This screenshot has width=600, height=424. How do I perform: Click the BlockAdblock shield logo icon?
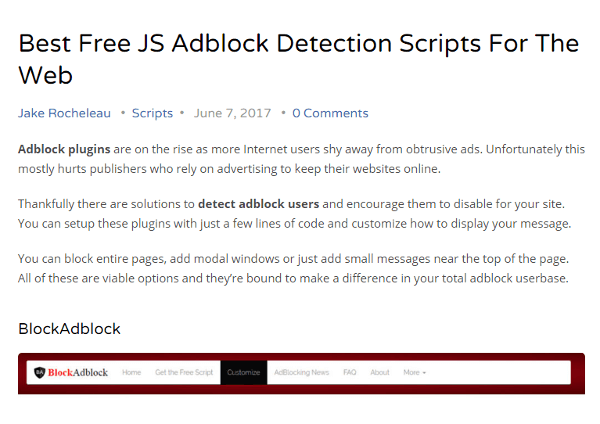[x=39, y=372]
